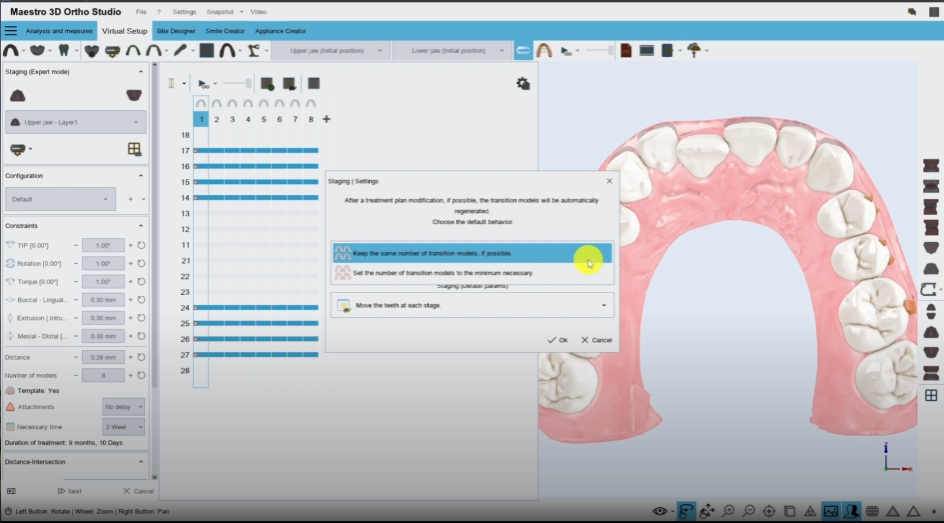The height and width of the screenshot is (523, 944).
Task: Open the 'Upper jaw - Layer1' dropdown
Action: pyautogui.click(x=76, y=122)
